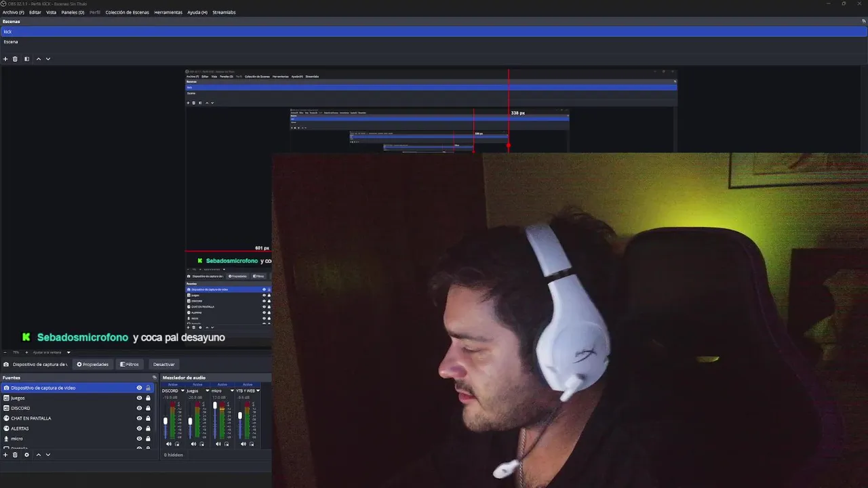868x488 pixels.
Task: Open Propiedades for the selected source
Action: [x=92, y=364]
